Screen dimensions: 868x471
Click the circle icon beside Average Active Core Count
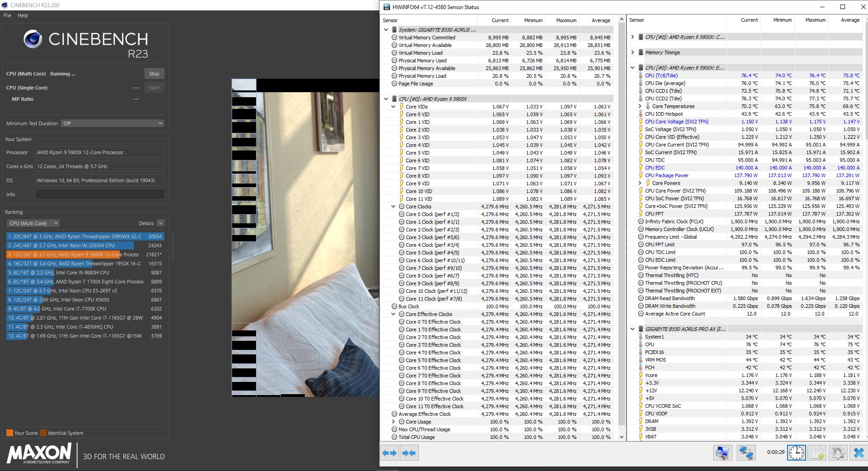point(640,314)
